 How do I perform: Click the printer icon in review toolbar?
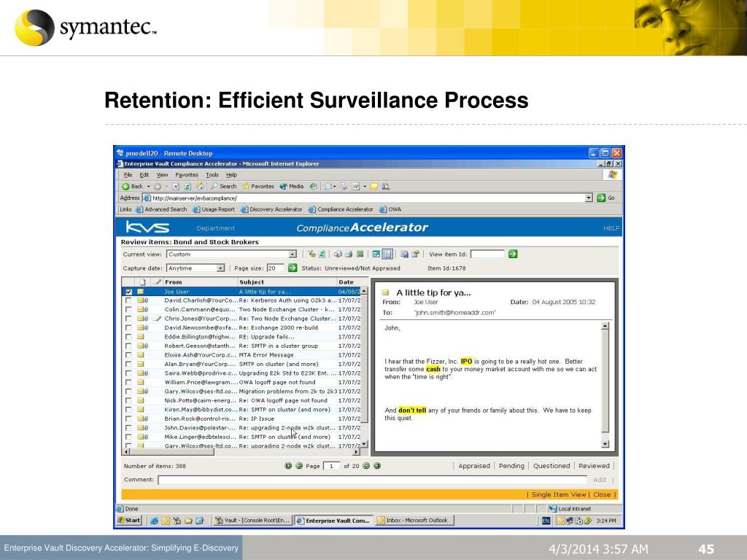point(348,254)
